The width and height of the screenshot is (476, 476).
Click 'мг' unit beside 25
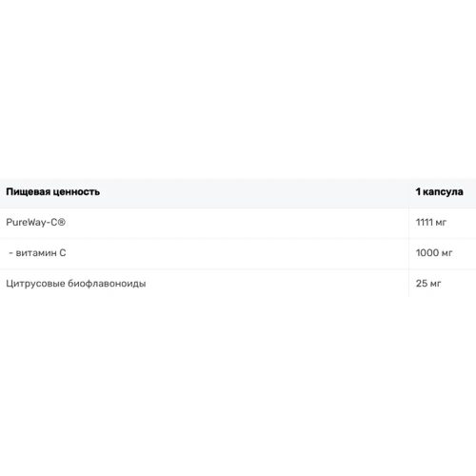(435, 284)
